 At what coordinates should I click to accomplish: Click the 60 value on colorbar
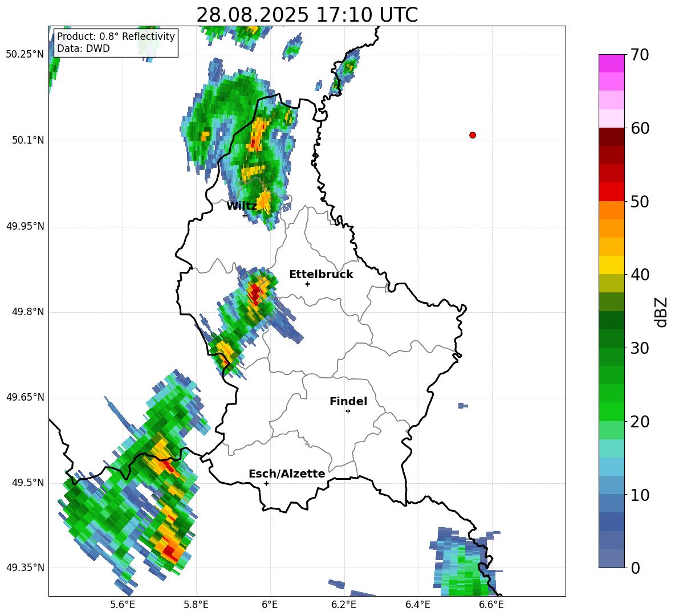pos(639,128)
